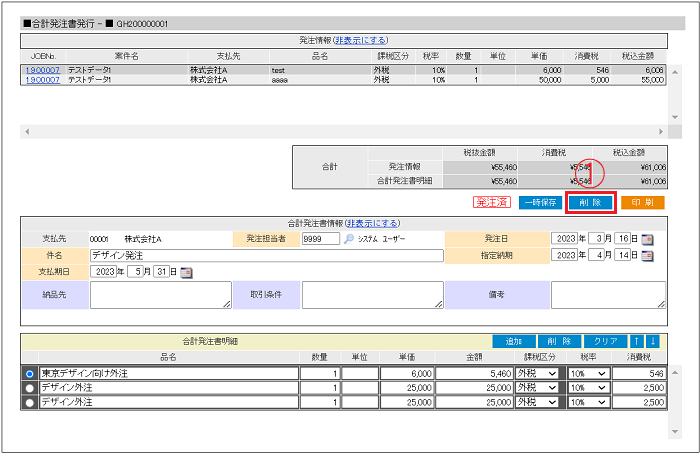Click the red-outlined 削除 button
Viewport: 700px width, 457px height.
pos(589,202)
